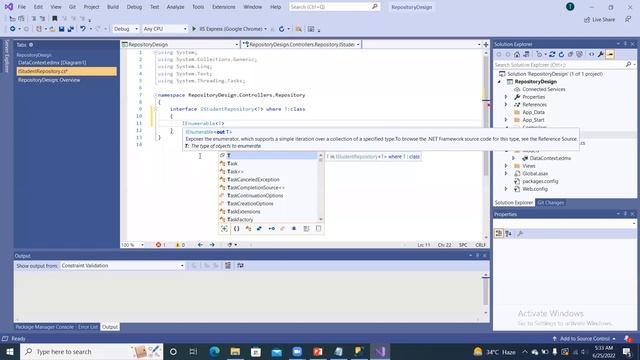Click the Navigate Backward circle icon

point(13,29)
